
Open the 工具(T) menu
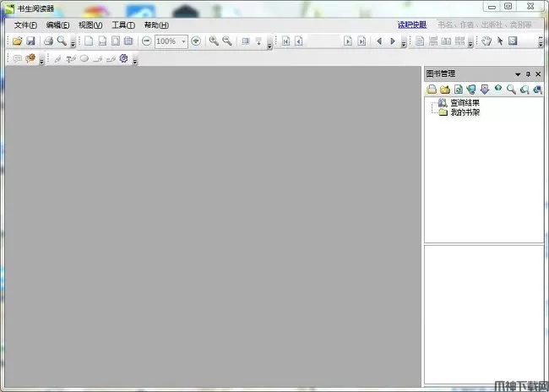[x=123, y=25]
